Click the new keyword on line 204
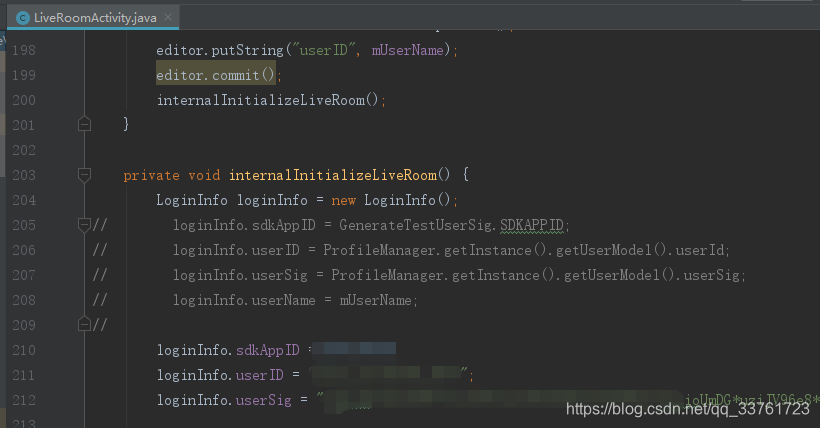 tap(344, 201)
